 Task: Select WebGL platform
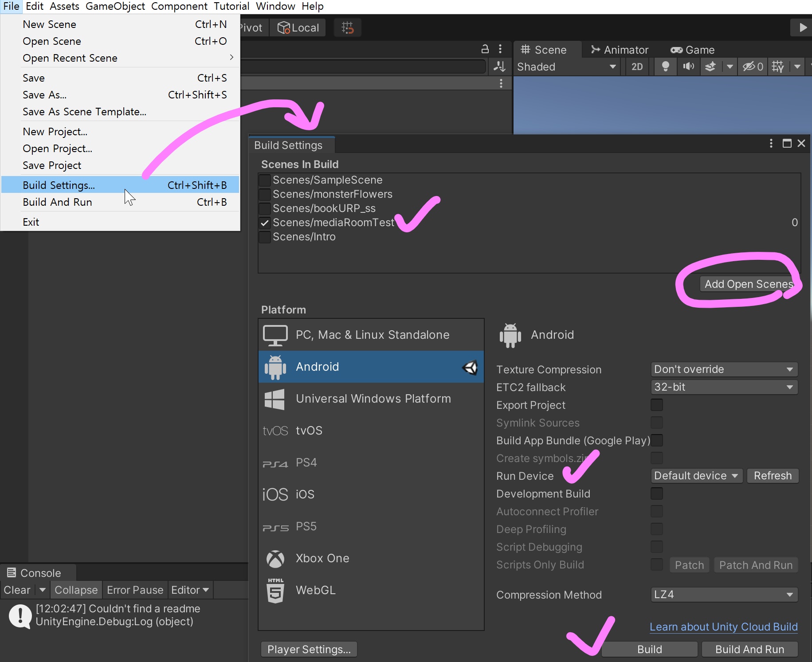click(371, 590)
